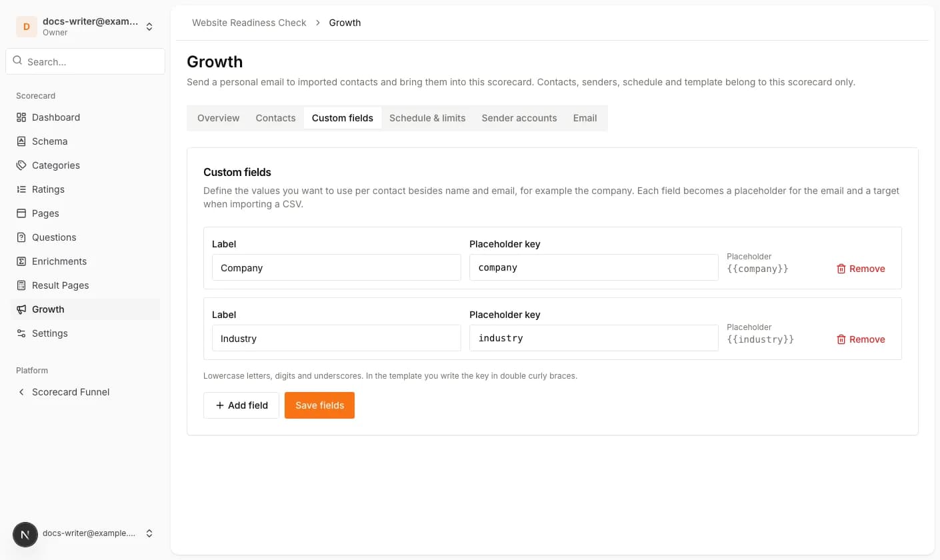Click the Enrichments icon in sidebar

[21, 261]
